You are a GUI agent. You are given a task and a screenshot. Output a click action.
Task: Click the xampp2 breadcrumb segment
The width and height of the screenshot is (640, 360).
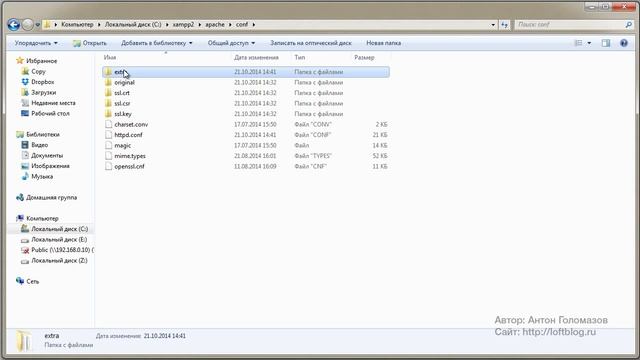tap(183, 24)
